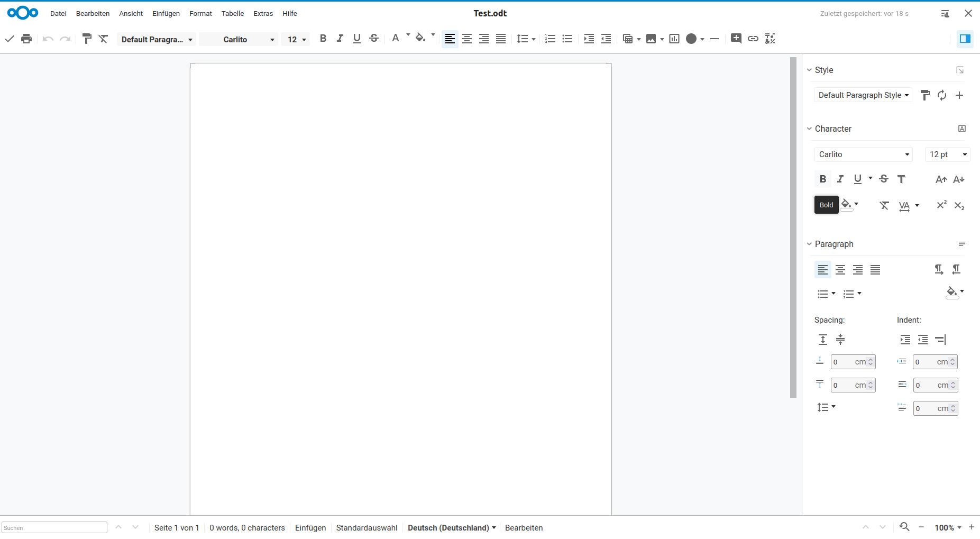This screenshot has width=980, height=539.
Task: Open the Tabelle menu
Action: coord(232,13)
